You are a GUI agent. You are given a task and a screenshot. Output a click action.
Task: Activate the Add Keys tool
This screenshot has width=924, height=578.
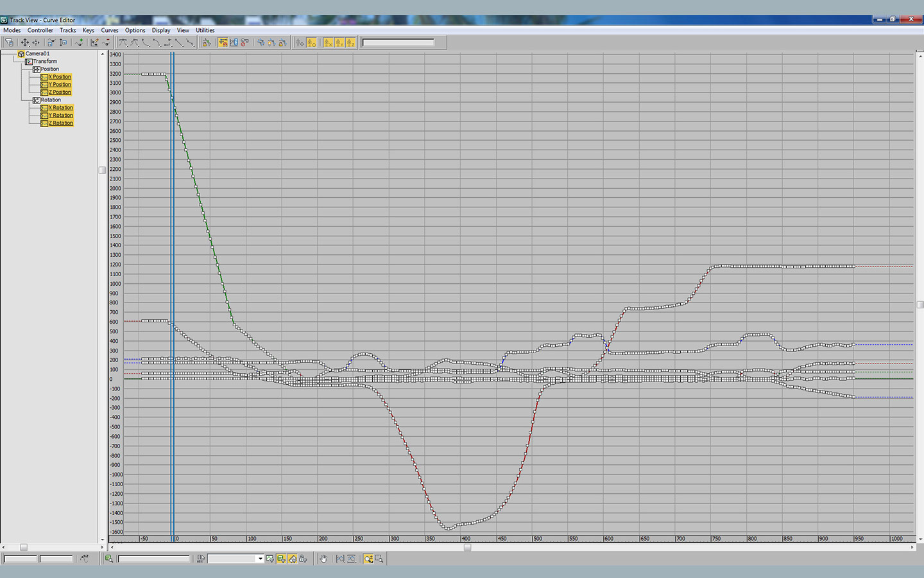(x=79, y=42)
